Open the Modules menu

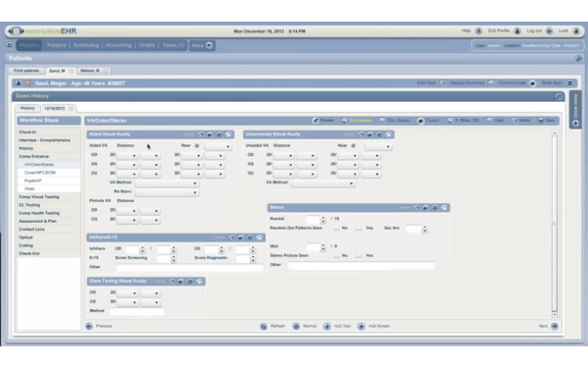click(29, 45)
